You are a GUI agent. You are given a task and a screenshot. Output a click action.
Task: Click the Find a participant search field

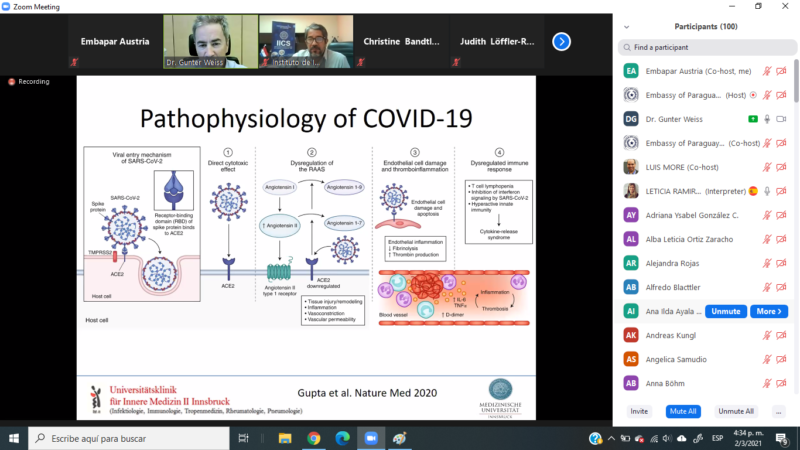tap(707, 47)
